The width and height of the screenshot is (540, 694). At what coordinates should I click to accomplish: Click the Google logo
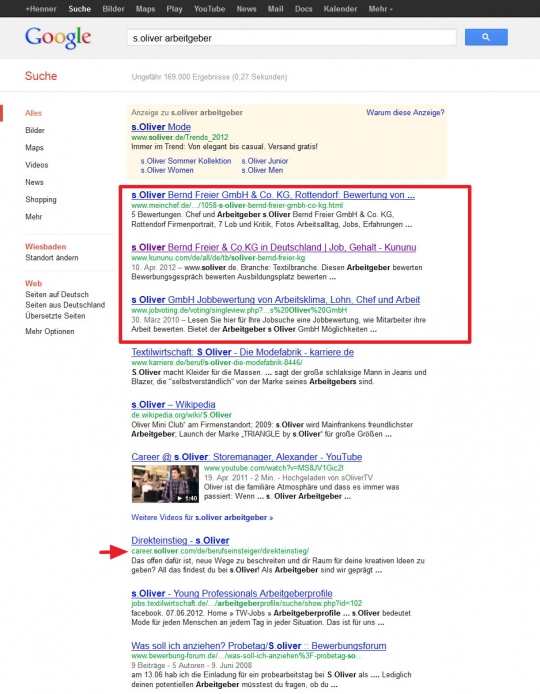(58, 38)
